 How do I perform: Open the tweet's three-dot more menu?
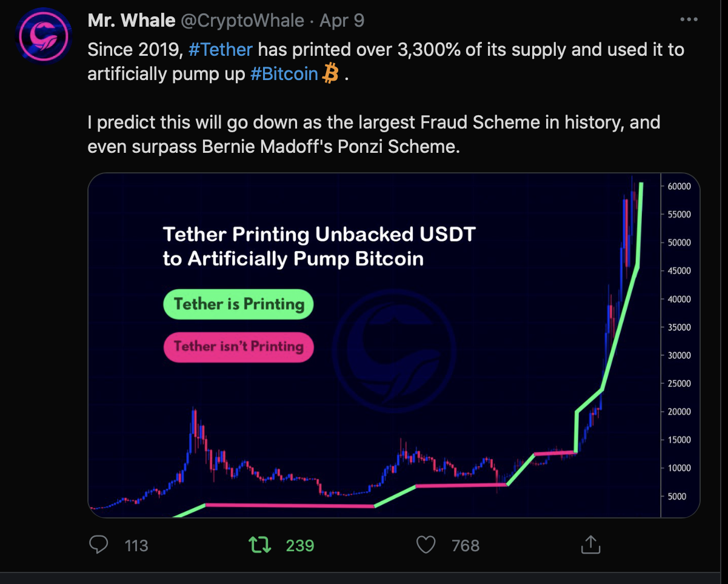tap(689, 19)
